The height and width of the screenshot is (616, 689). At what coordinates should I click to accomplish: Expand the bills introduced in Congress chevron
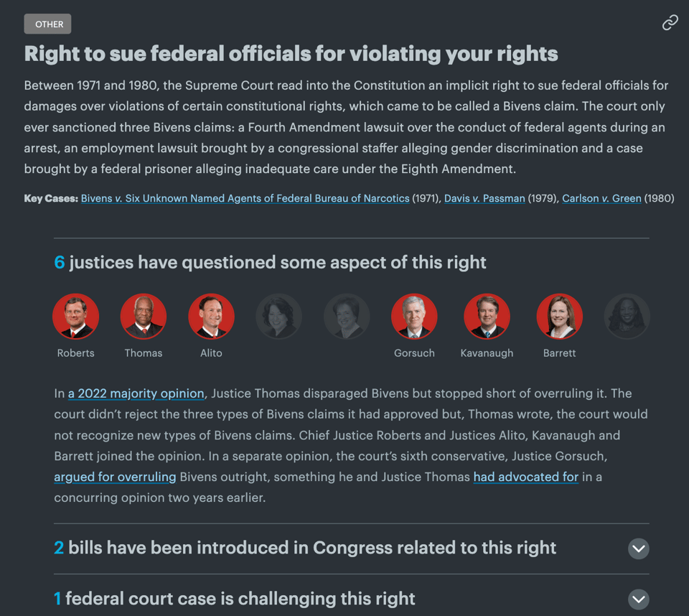(638, 549)
